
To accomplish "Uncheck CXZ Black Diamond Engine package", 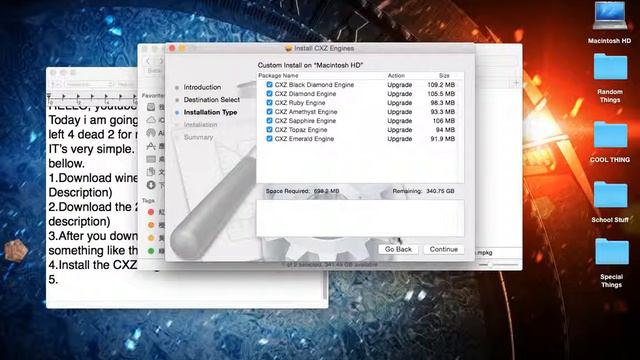I will [269, 84].
